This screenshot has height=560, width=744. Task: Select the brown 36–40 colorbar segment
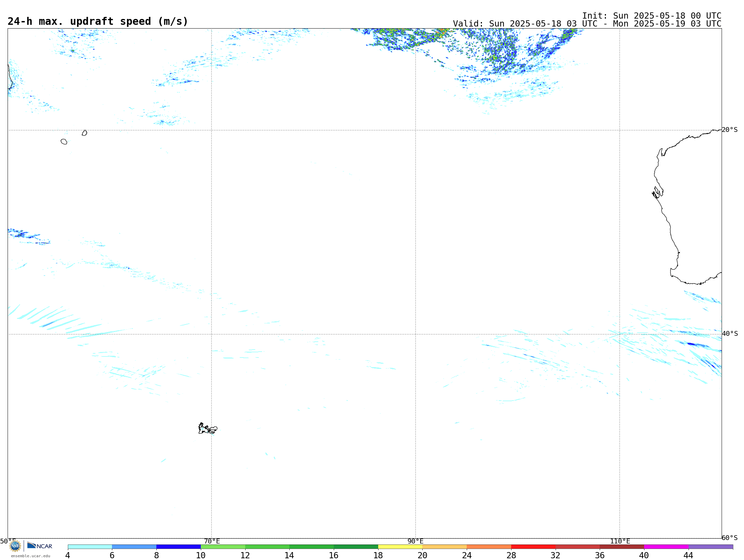coord(622,547)
